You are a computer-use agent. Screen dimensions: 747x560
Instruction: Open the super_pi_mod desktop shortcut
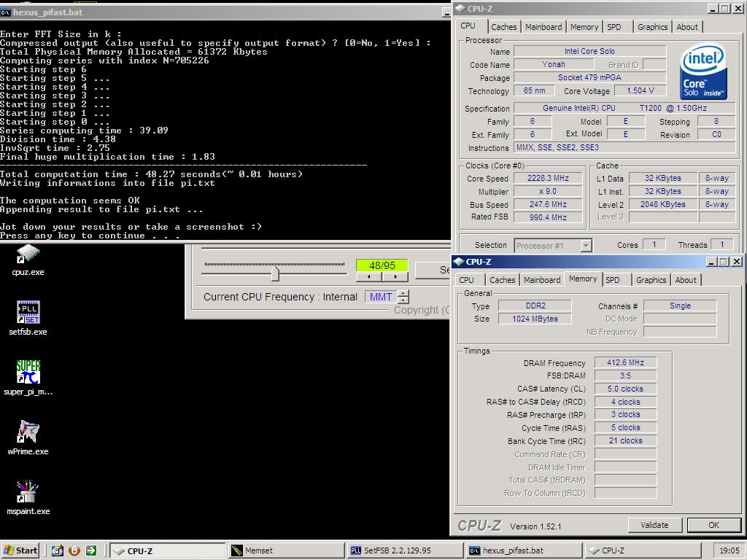28,378
